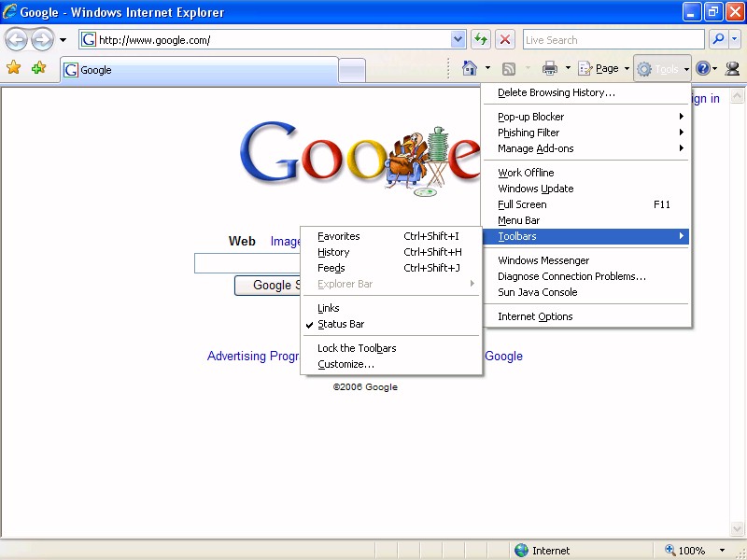The height and width of the screenshot is (560, 747).
Task: Refresh the page with the green arrows icon
Action: coord(481,40)
